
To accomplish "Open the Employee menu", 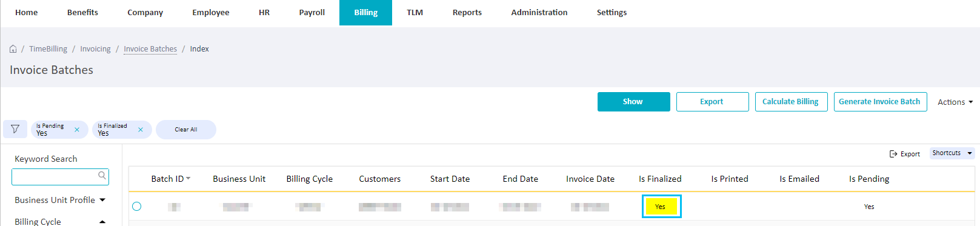I will [211, 13].
